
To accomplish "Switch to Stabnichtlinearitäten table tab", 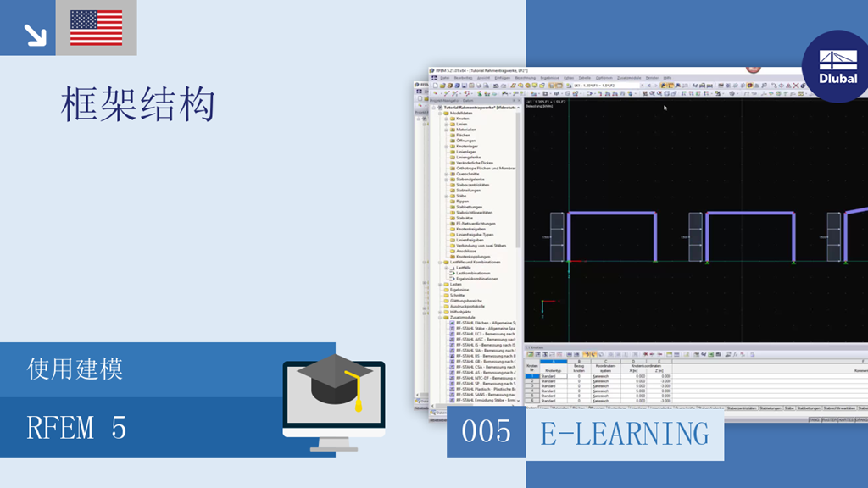I will click(838, 408).
